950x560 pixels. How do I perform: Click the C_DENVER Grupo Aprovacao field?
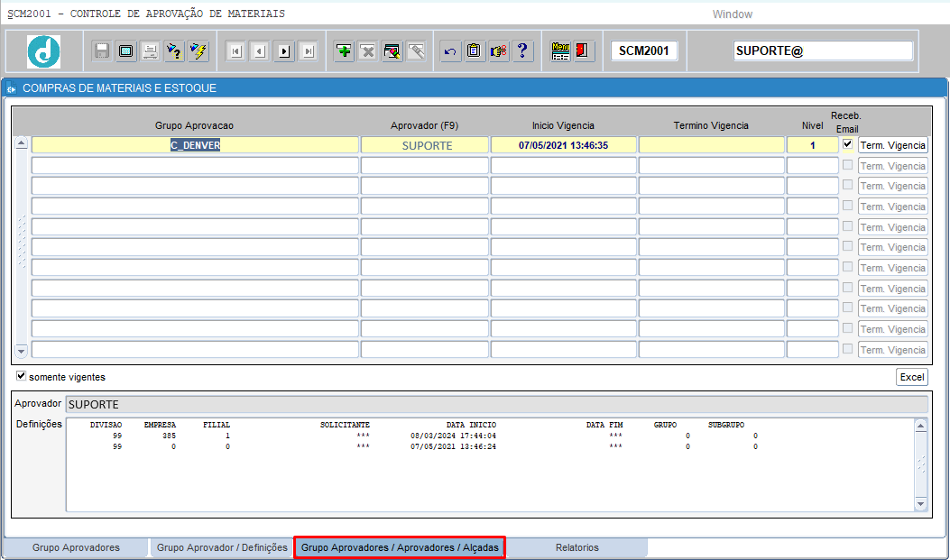pyautogui.click(x=195, y=145)
